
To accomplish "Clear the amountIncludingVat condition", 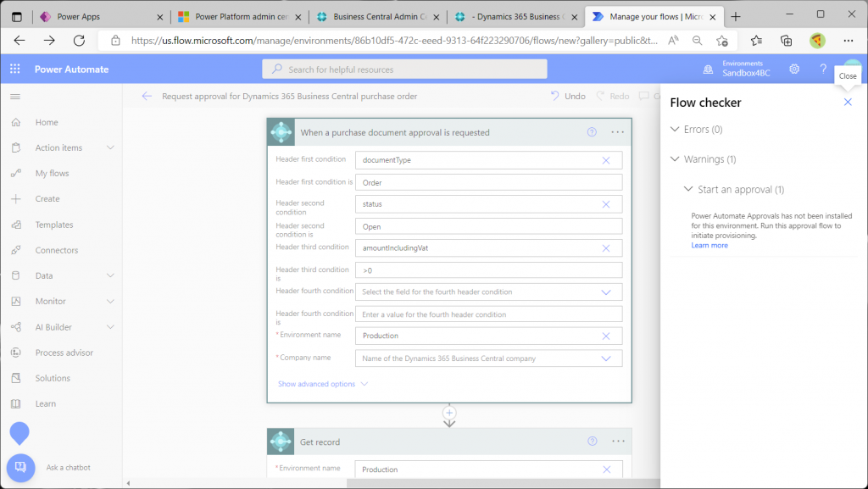I will 606,248.
